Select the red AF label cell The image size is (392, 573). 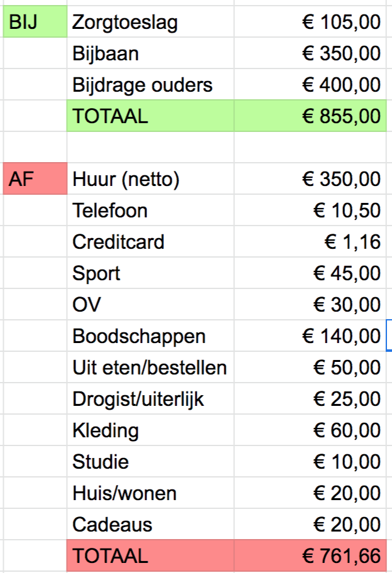pyautogui.click(x=35, y=180)
